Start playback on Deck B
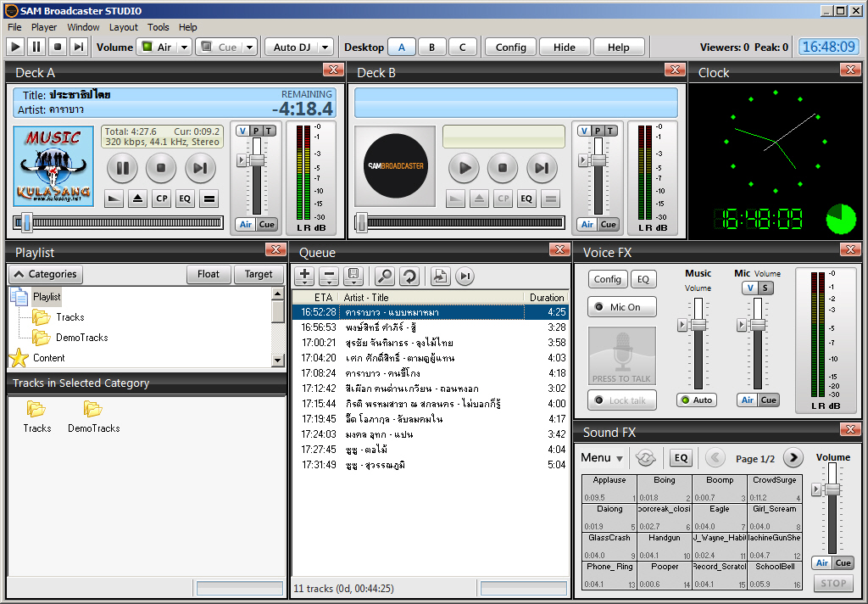The image size is (868, 604). 464,168
